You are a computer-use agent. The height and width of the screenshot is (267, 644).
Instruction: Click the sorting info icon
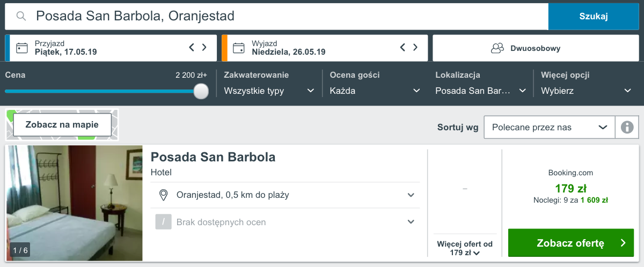tap(627, 127)
